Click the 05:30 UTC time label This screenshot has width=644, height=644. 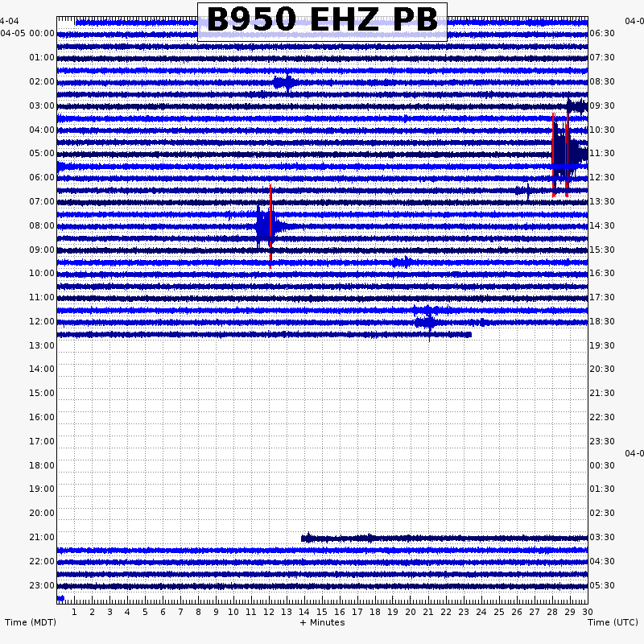tap(602, 585)
